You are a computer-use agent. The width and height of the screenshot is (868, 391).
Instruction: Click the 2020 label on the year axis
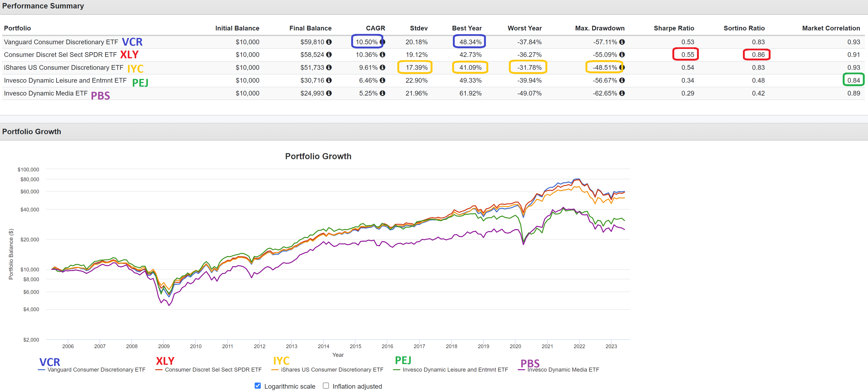click(515, 346)
